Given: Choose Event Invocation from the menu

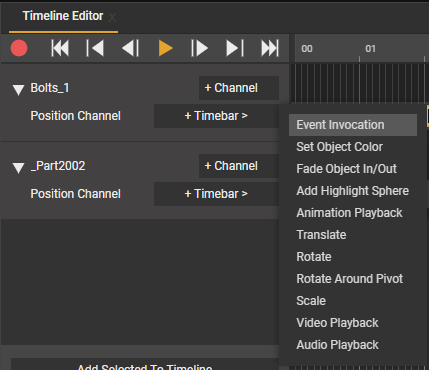Looking at the screenshot, I should pos(353,125).
